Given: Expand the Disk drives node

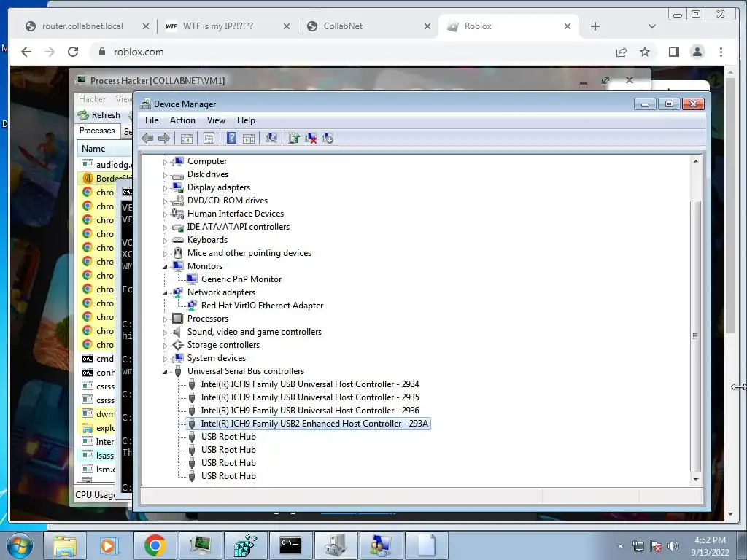Looking at the screenshot, I should (x=166, y=175).
